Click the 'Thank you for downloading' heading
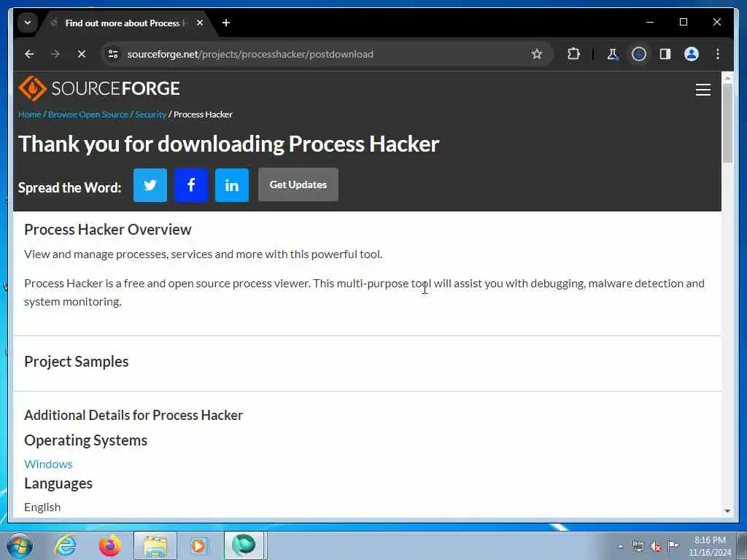 228,144
